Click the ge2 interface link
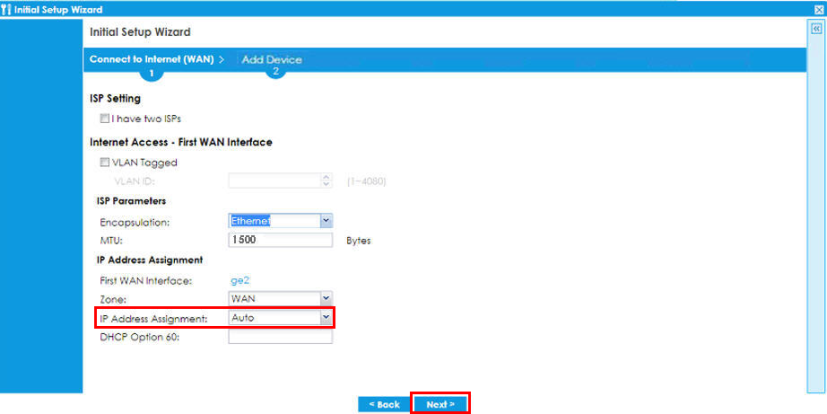Image resolution: width=827 pixels, height=414 pixels. click(239, 280)
